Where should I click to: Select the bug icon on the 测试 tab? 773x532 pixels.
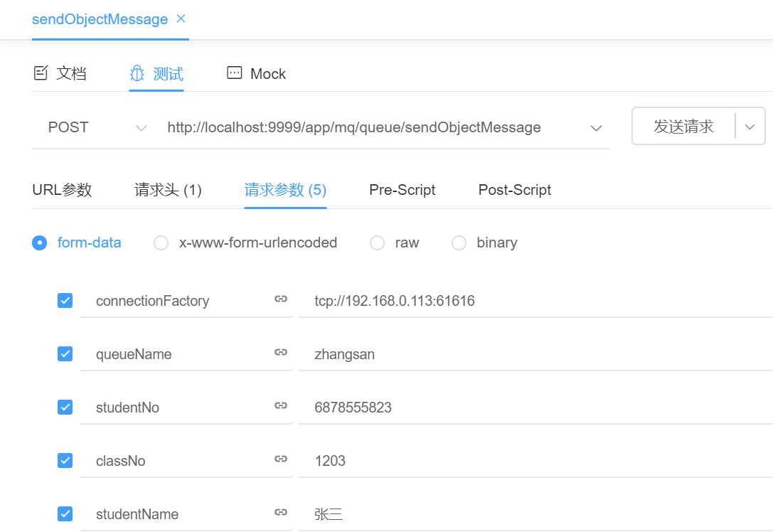coord(136,73)
